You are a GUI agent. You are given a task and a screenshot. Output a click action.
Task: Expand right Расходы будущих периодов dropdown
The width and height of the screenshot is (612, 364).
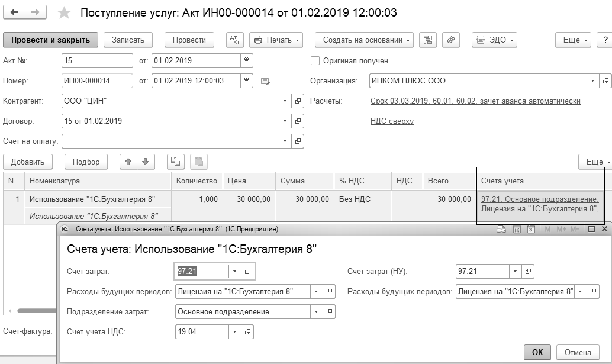[x=581, y=291]
